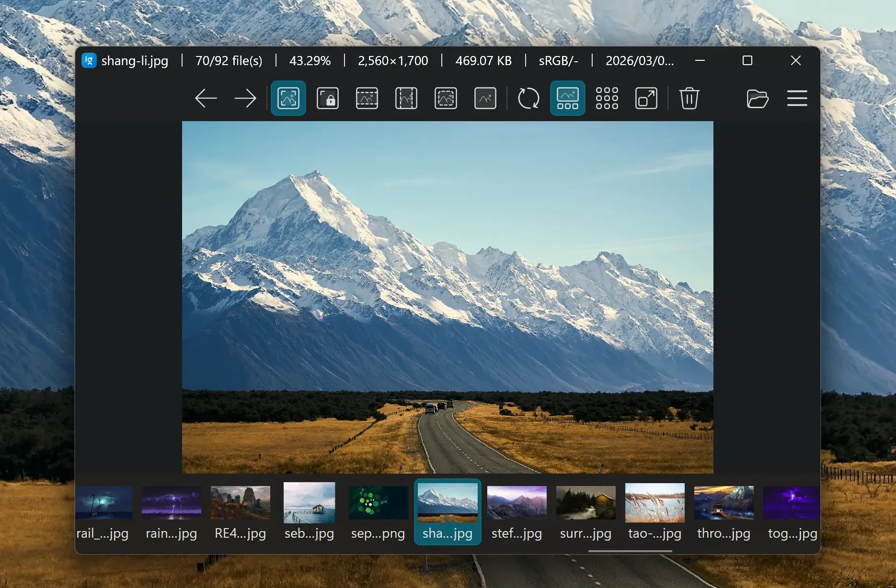Image resolution: width=896 pixels, height=588 pixels.
Task: Close the ImageGlass window
Action: point(796,60)
